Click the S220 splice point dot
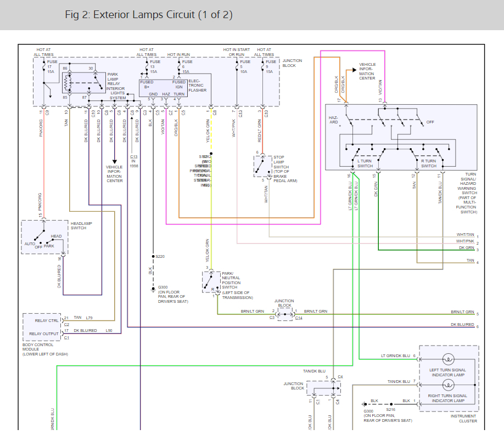 [153, 256]
